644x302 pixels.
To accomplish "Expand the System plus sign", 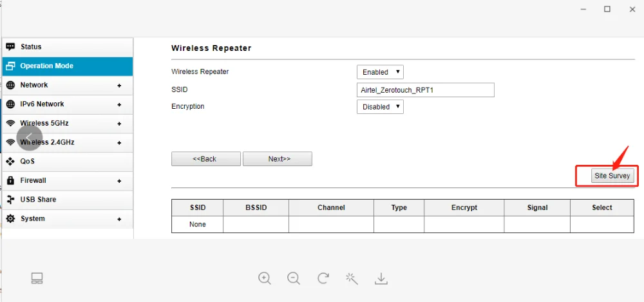I will [119, 219].
